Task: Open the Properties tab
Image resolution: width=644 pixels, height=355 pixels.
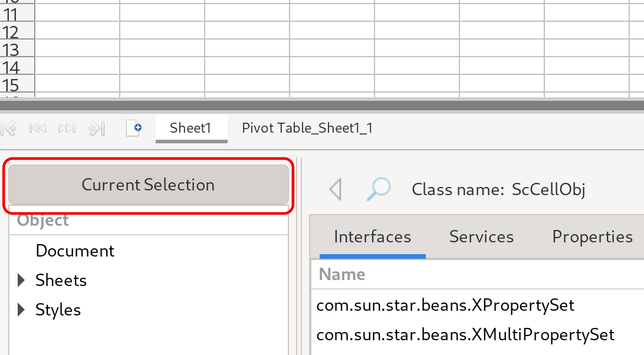Action: point(592,237)
